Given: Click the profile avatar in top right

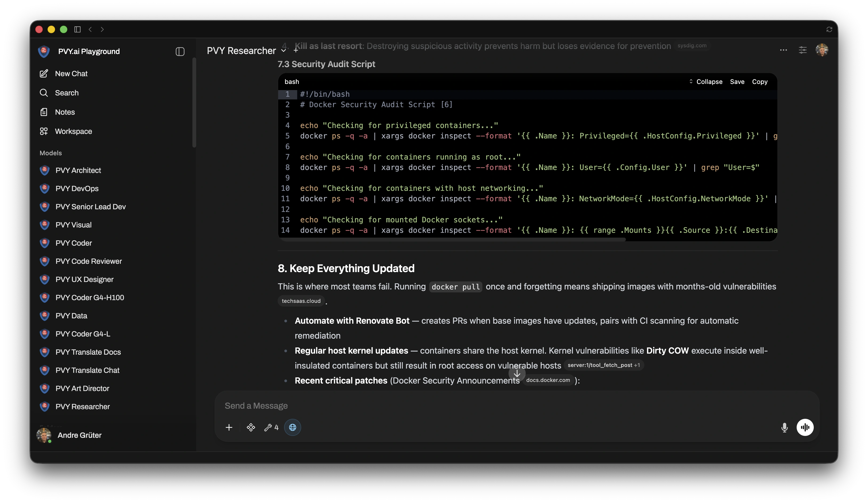Looking at the screenshot, I should tap(822, 50).
